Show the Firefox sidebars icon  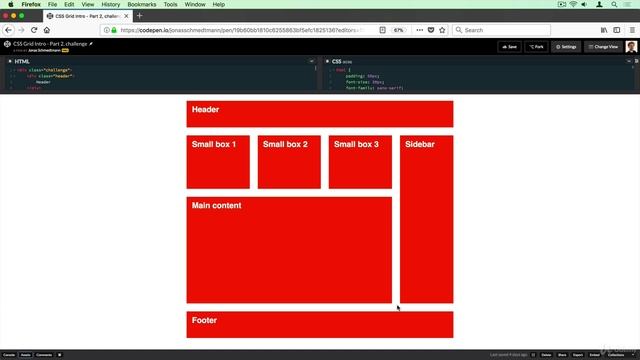pos(617,30)
